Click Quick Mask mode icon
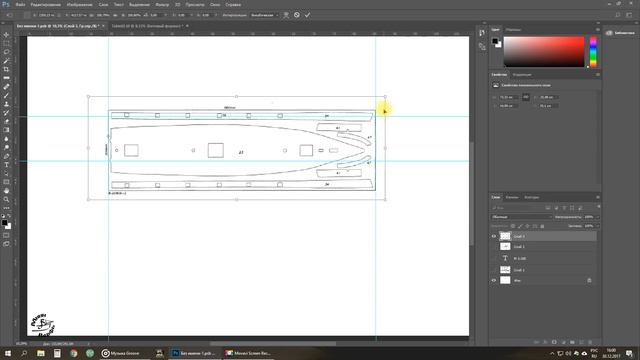Viewport: 640px width, 360px height. click(x=6, y=236)
